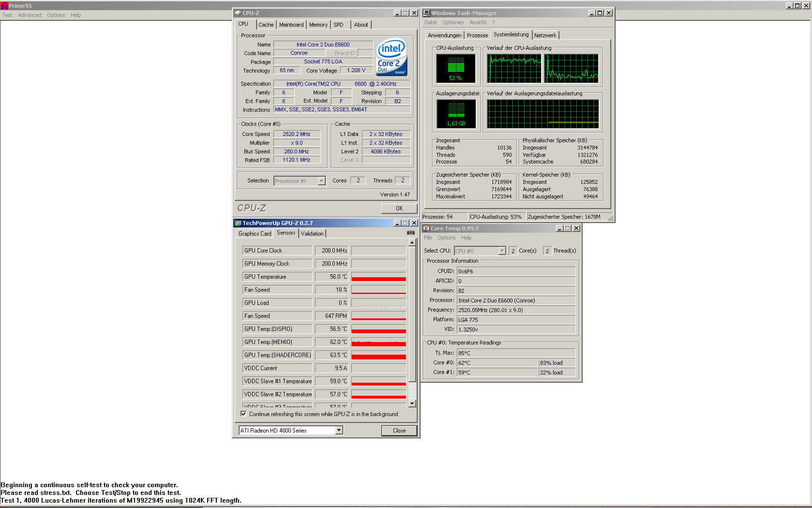The height and width of the screenshot is (508, 812).
Task: Switch to Anwendungen tab in Task-Manager
Action: coord(444,35)
